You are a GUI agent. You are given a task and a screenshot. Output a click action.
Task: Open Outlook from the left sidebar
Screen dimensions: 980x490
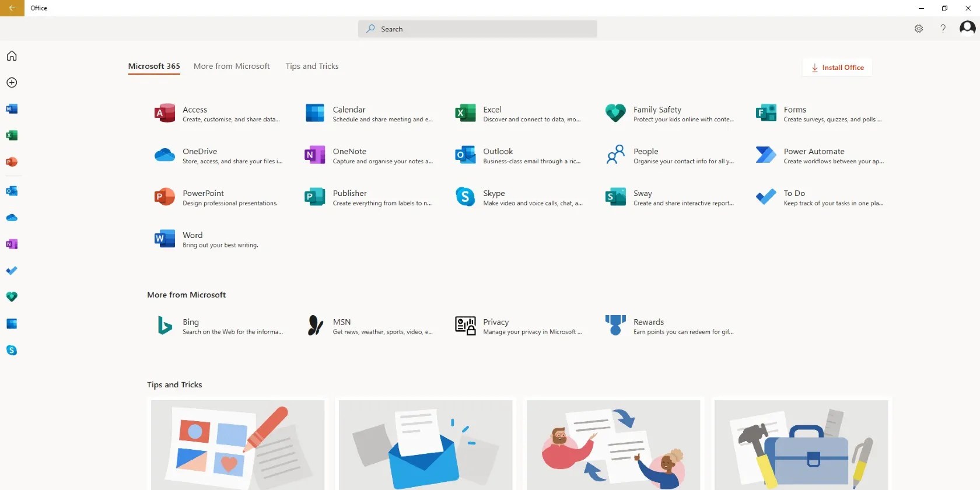tap(12, 191)
